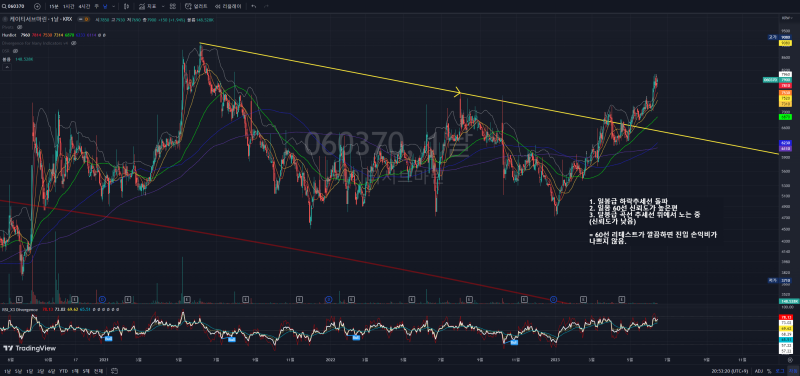
Task: Toggle 로그 logarithmic scale
Action: tap(779, 371)
